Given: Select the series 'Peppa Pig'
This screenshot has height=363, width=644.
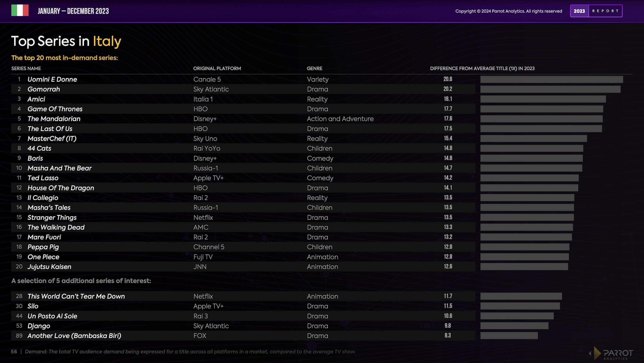Looking at the screenshot, I should pos(43,247).
